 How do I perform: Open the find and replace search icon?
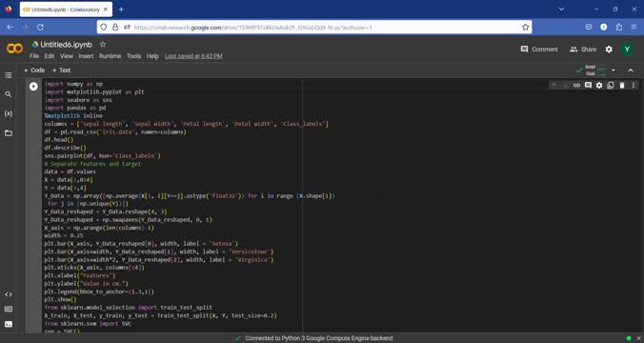[x=9, y=94]
